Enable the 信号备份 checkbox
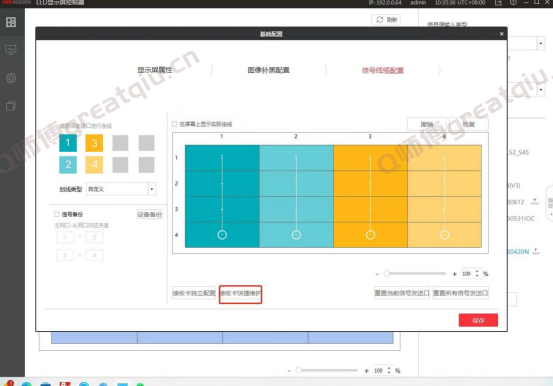 coord(57,214)
